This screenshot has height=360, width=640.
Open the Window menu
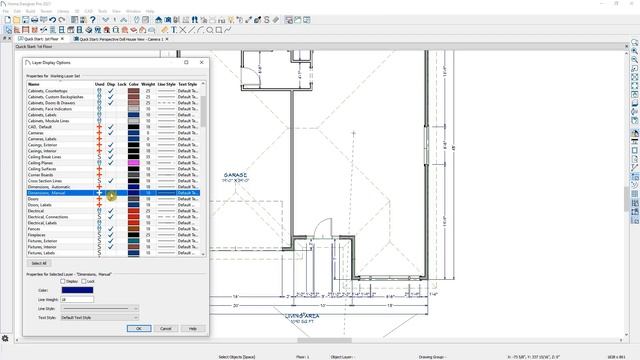pos(133,11)
